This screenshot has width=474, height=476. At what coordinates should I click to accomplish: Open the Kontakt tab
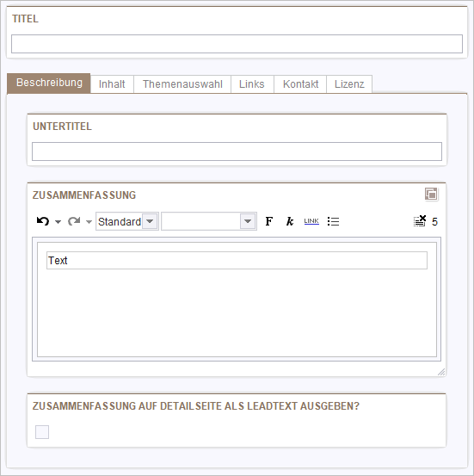point(300,84)
